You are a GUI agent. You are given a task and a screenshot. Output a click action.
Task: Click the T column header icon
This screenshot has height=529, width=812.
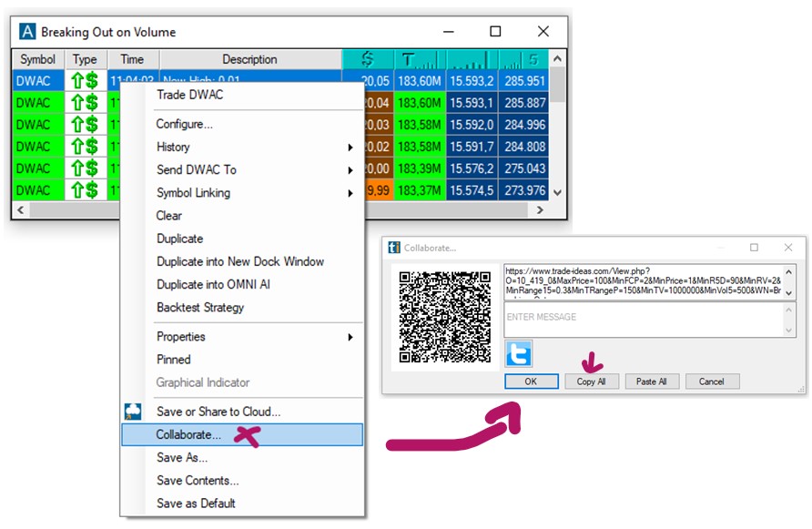(x=420, y=60)
